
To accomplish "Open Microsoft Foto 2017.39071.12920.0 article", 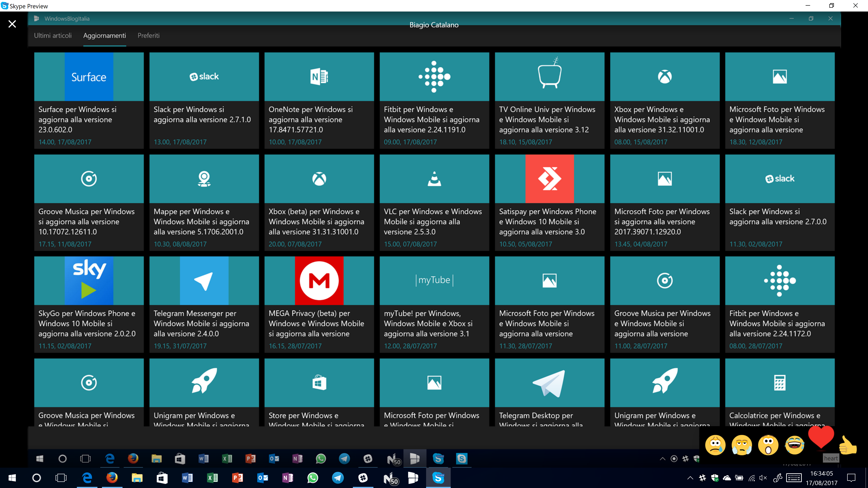I will point(665,202).
